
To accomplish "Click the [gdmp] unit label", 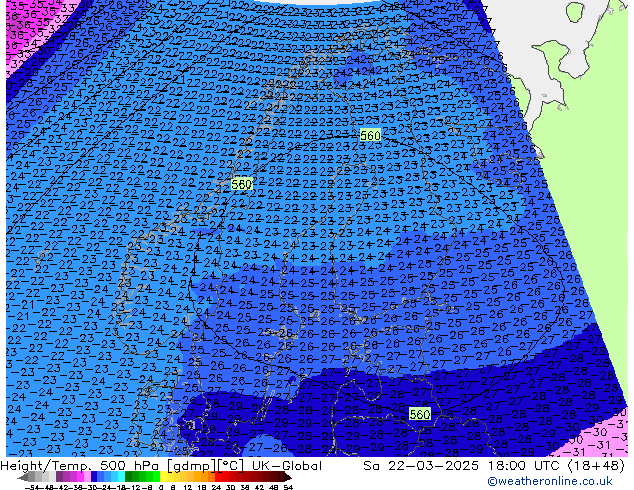I will click(188, 466).
